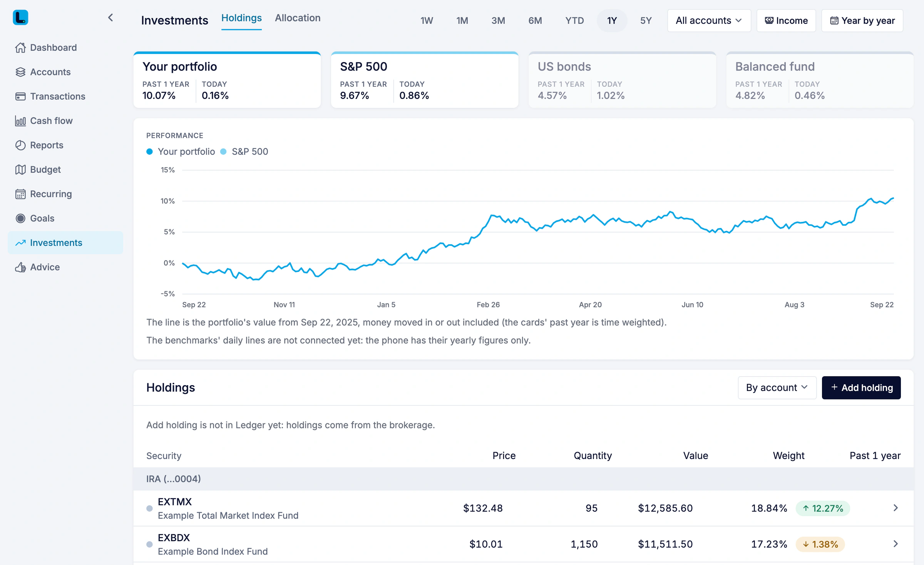Click the Recurring calendar icon
924x565 pixels.
pos(20,194)
